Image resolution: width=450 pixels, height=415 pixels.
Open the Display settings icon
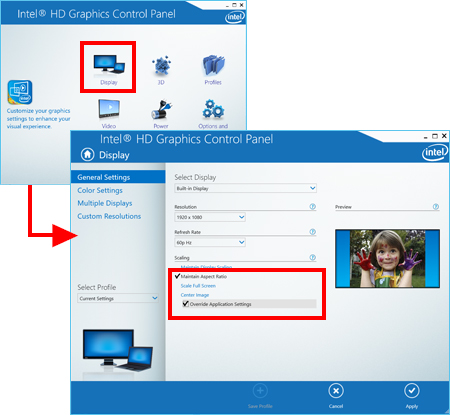[109, 64]
